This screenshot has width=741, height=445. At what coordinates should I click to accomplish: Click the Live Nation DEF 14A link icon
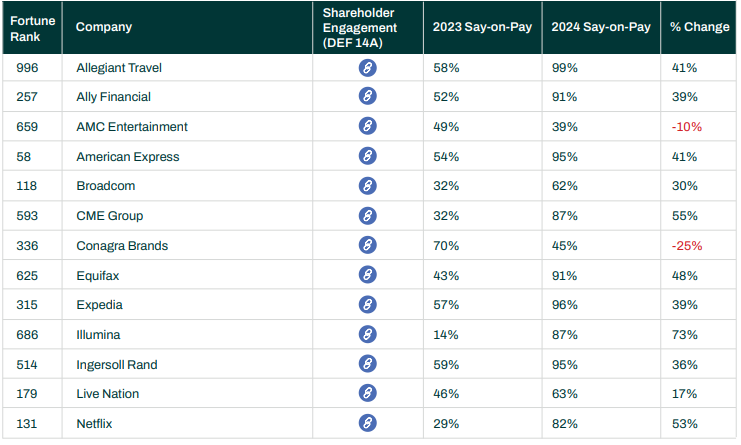click(367, 394)
